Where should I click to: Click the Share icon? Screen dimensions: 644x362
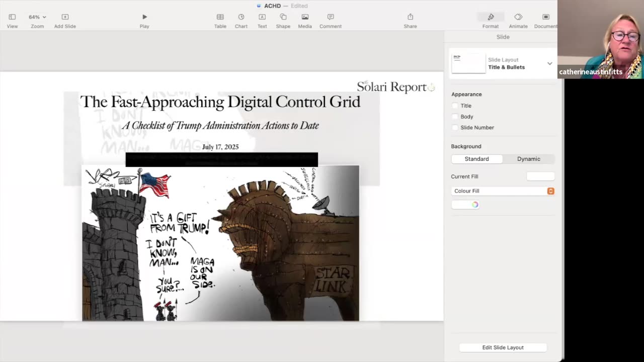click(410, 17)
